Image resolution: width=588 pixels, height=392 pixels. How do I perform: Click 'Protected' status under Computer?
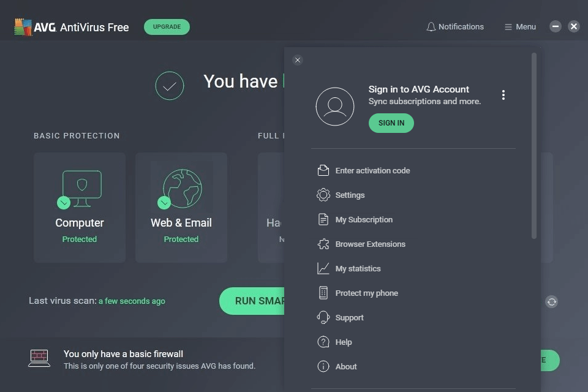(x=80, y=239)
